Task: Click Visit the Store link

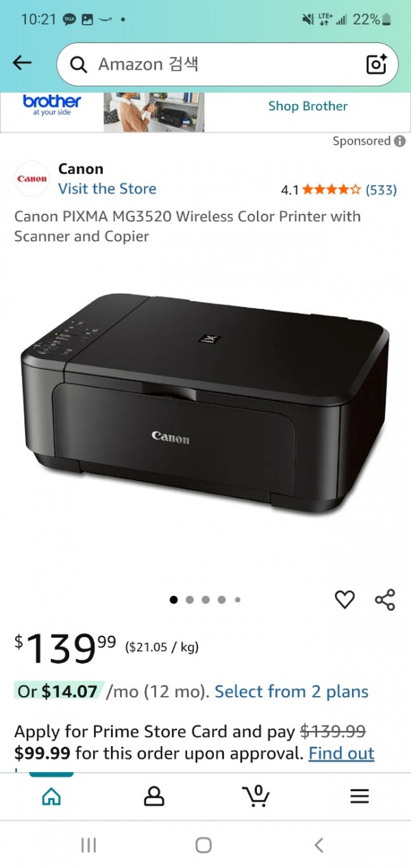Action: click(107, 189)
